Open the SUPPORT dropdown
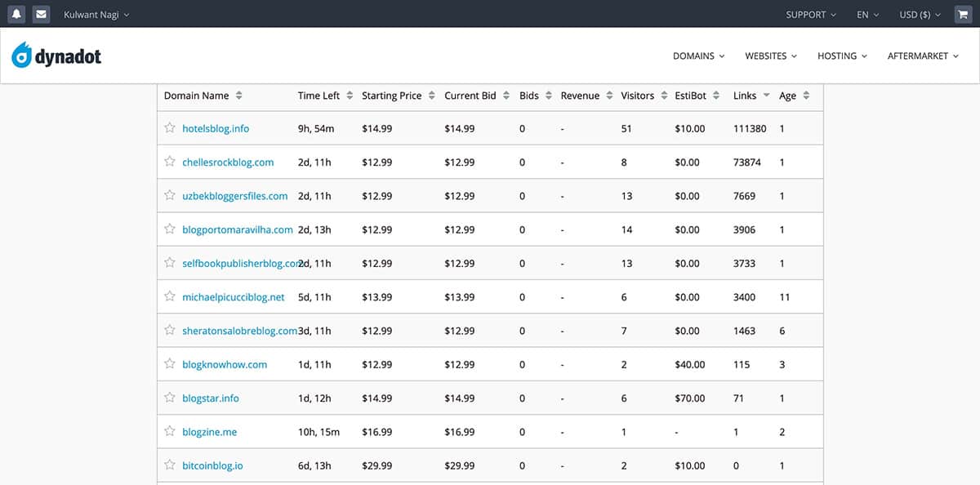The height and width of the screenshot is (485, 980). click(x=811, y=15)
